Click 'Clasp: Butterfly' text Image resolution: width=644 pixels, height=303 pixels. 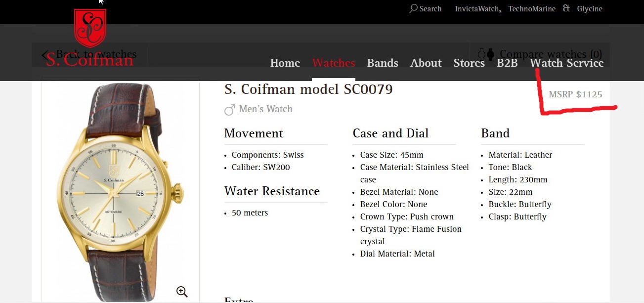[x=517, y=216]
